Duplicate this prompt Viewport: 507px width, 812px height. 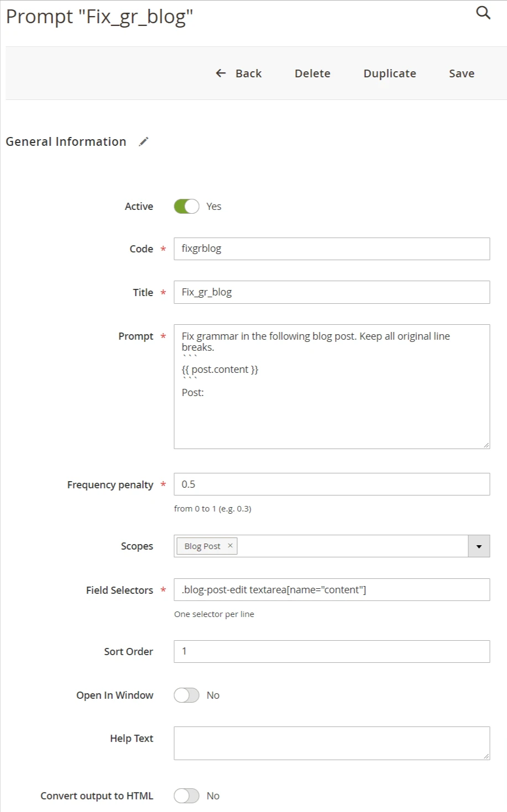click(x=389, y=73)
